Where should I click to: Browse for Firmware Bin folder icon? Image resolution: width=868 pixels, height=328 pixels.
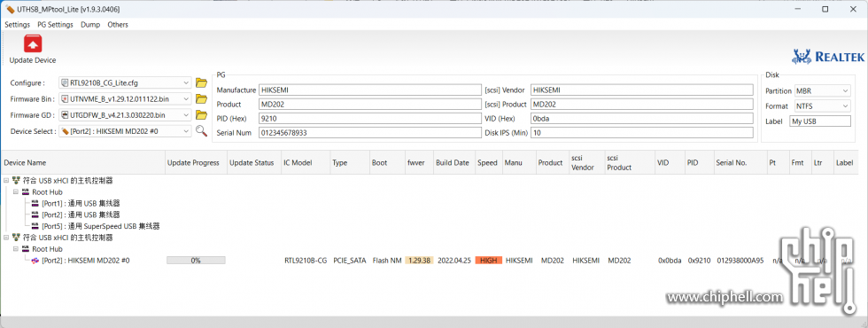click(x=202, y=99)
